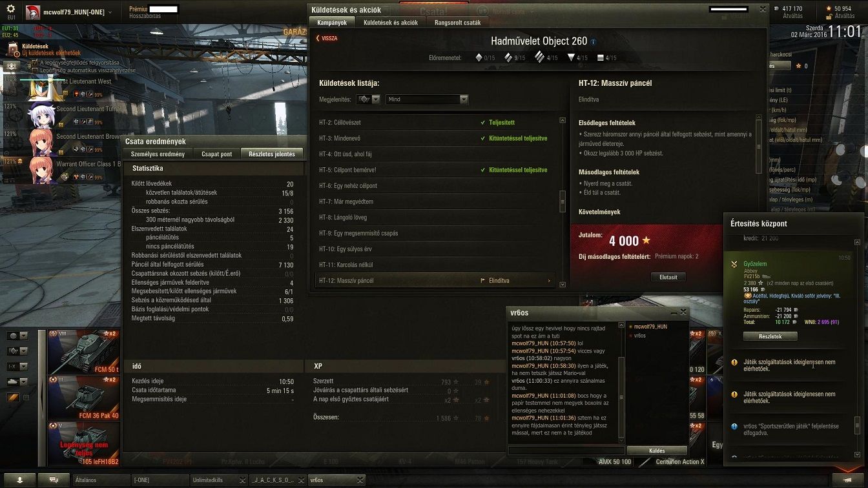Open the player name account dropdown arrow
The image size is (868, 488).
point(110,12)
